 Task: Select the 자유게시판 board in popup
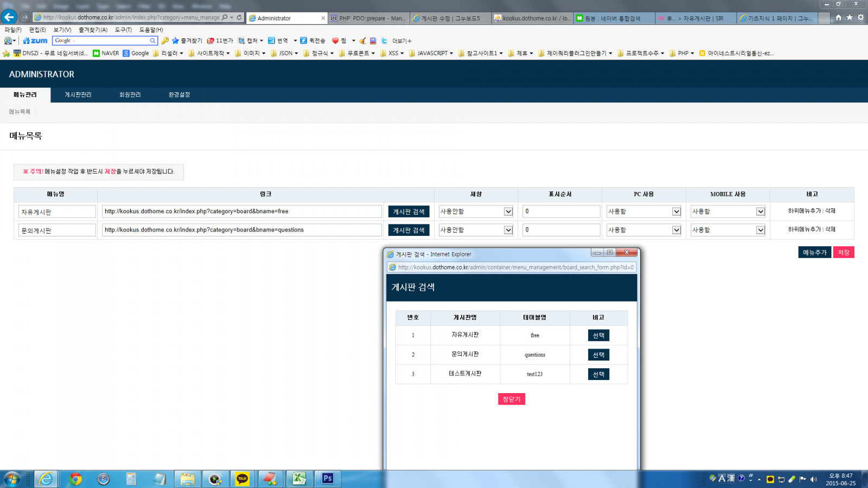pyautogui.click(x=598, y=336)
